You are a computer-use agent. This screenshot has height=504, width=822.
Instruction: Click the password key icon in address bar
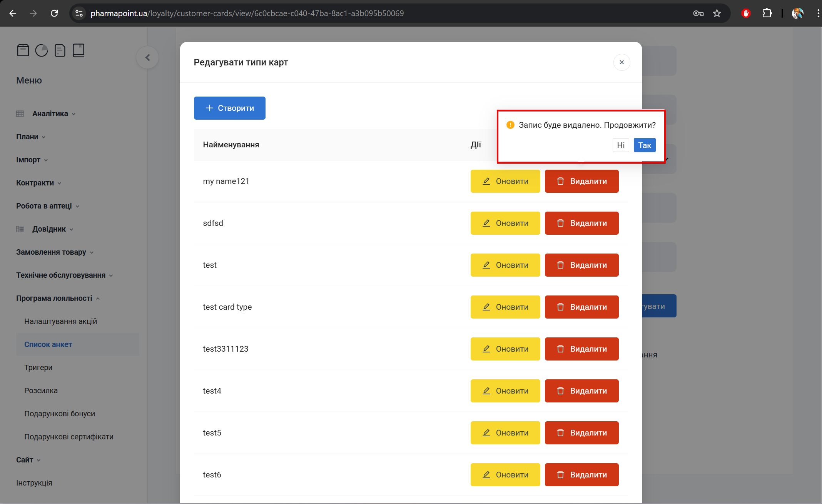tap(698, 13)
